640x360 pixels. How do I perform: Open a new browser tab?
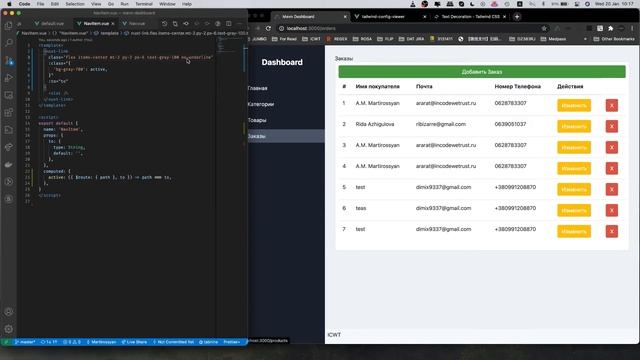pos(517,17)
